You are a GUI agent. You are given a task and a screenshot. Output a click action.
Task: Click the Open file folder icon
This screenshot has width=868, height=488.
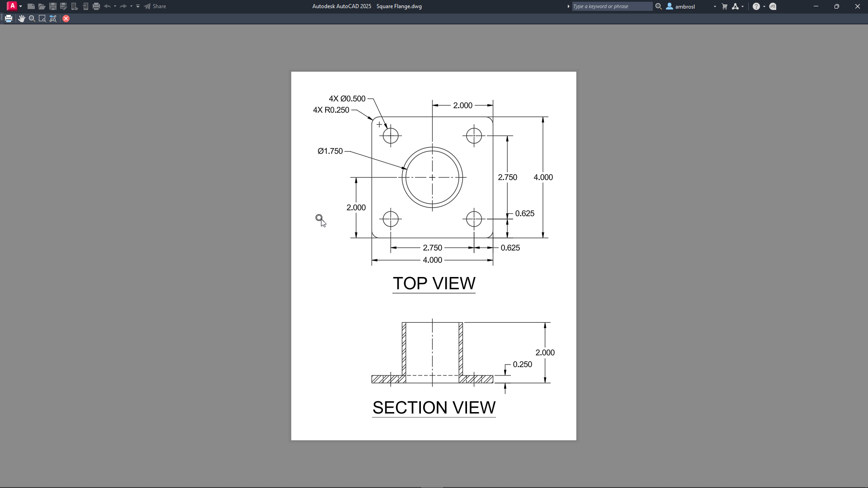(42, 6)
